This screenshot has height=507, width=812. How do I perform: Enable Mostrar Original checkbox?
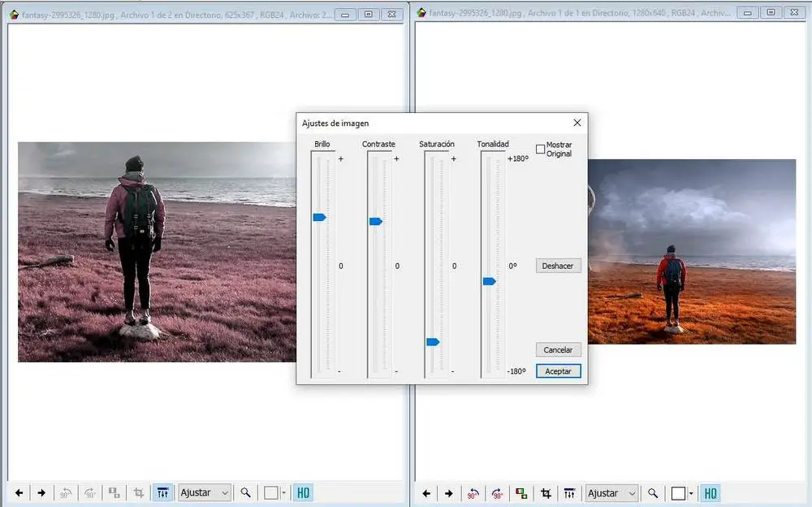540,149
